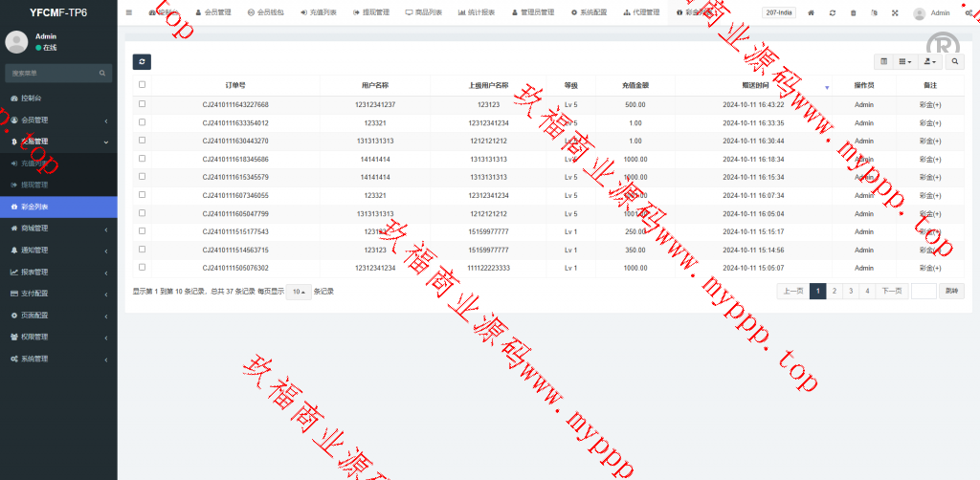Click the 下一页 next page button
Image resolution: width=980 pixels, height=480 pixels.
[x=891, y=291]
